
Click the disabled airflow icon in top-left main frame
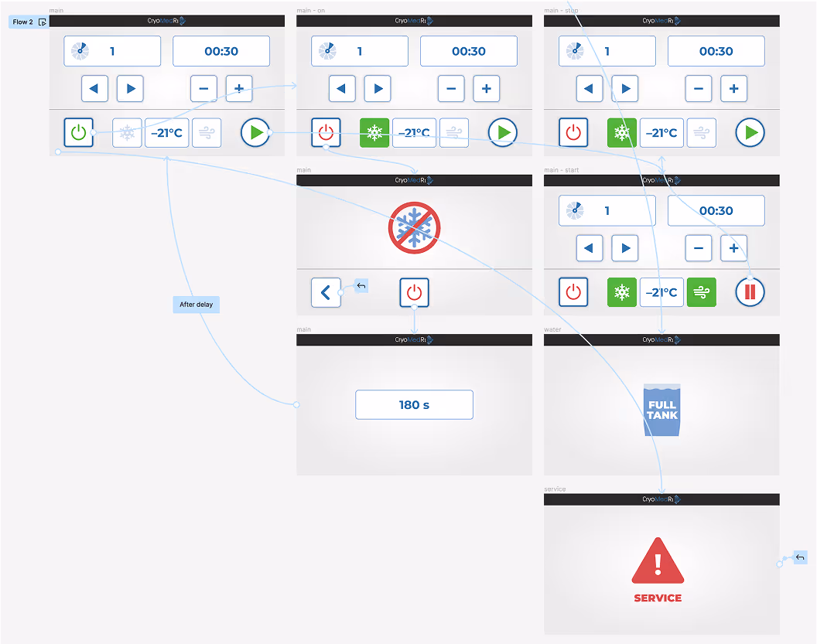pyautogui.click(x=207, y=133)
